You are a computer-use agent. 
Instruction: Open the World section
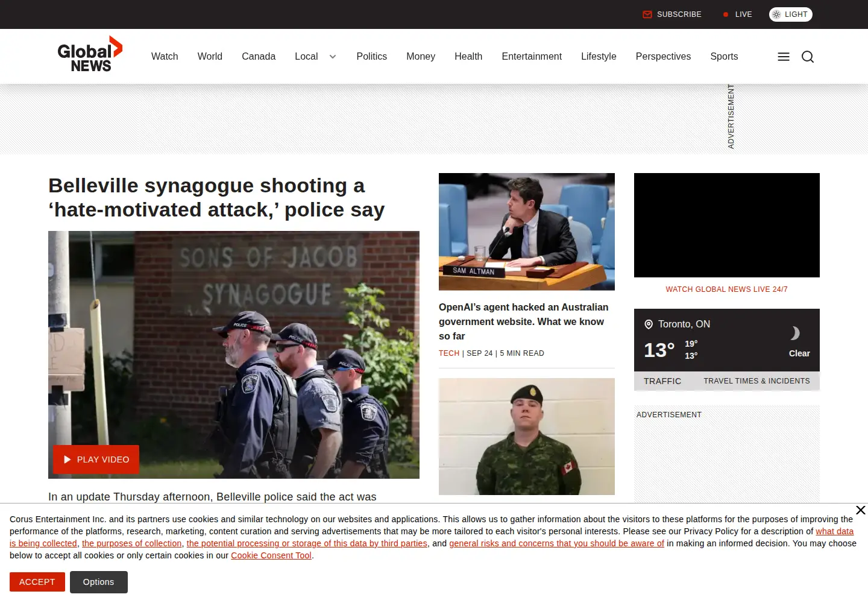[210, 56]
